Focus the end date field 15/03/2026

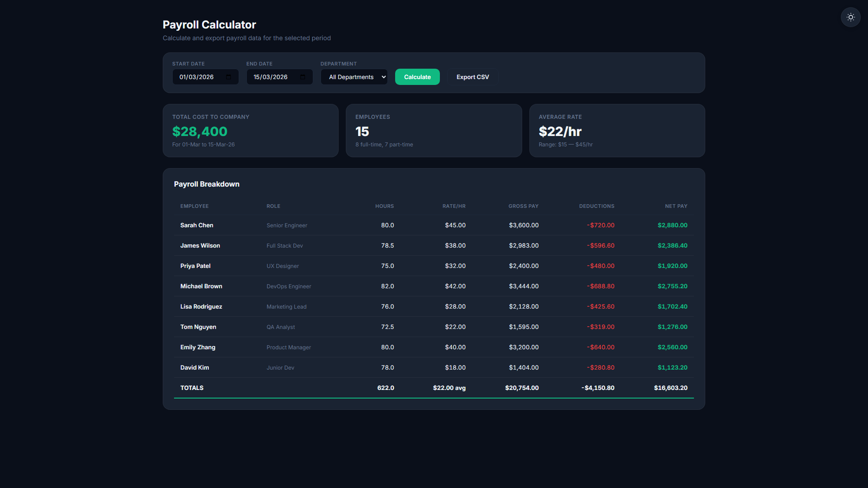pyautogui.click(x=279, y=77)
